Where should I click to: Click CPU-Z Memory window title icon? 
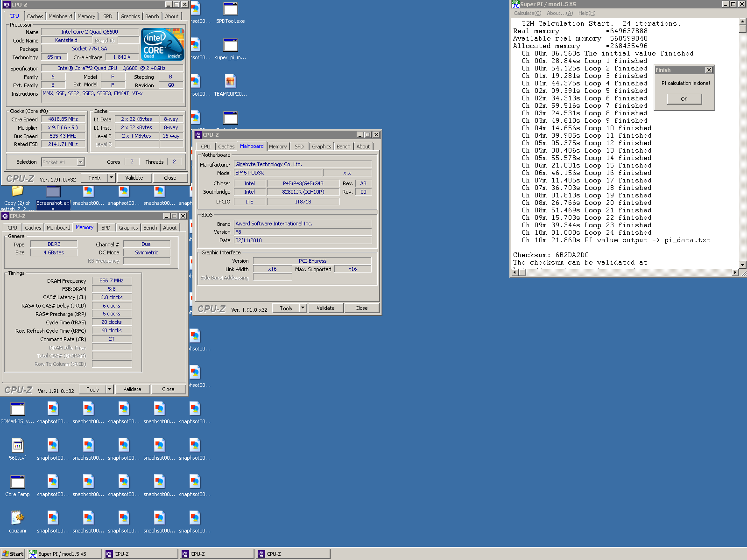click(5, 216)
